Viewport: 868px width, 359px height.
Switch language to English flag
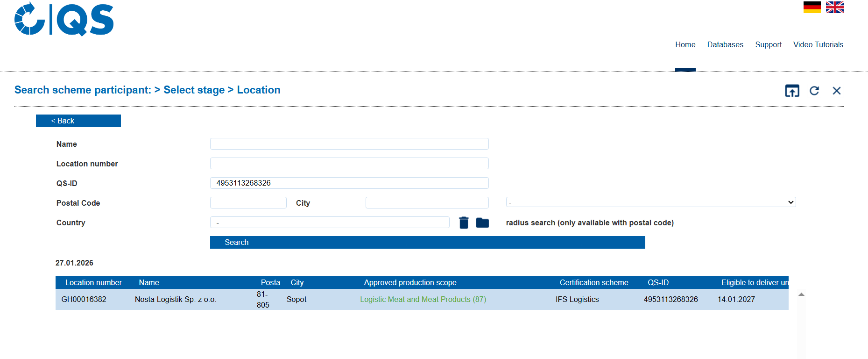point(834,7)
